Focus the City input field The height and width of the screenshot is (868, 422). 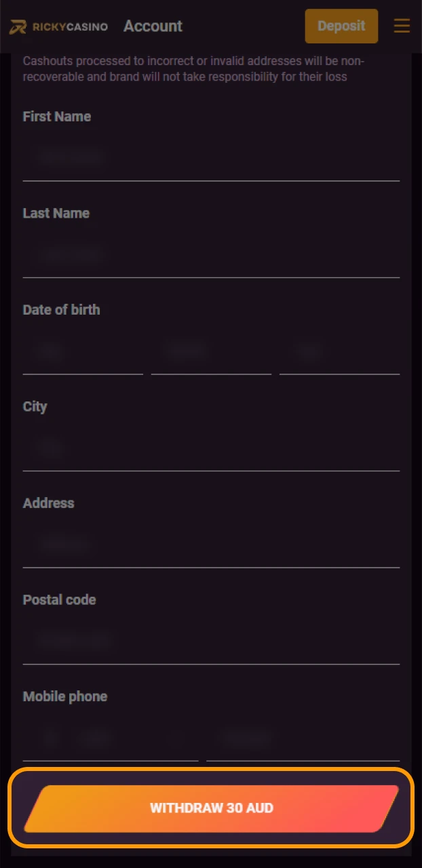(210, 448)
